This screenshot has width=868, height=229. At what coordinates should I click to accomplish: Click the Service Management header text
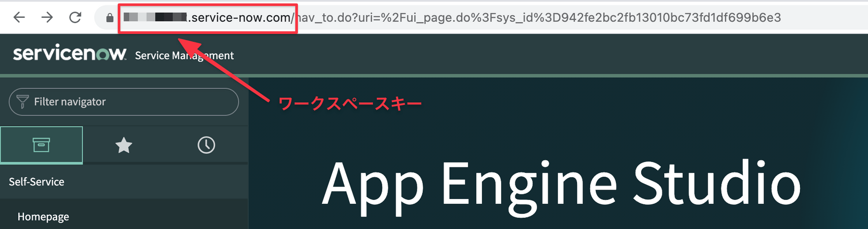(184, 55)
